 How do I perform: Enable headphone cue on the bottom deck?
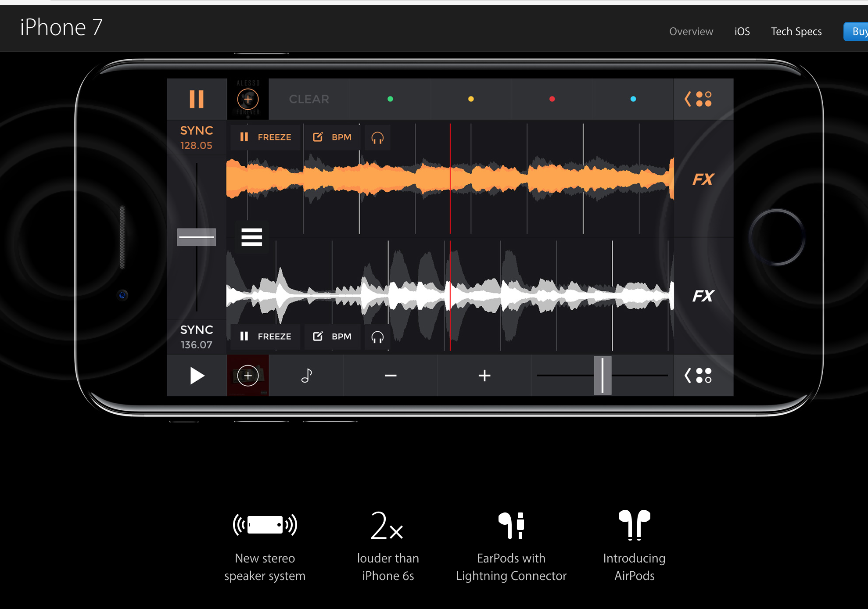pos(377,337)
